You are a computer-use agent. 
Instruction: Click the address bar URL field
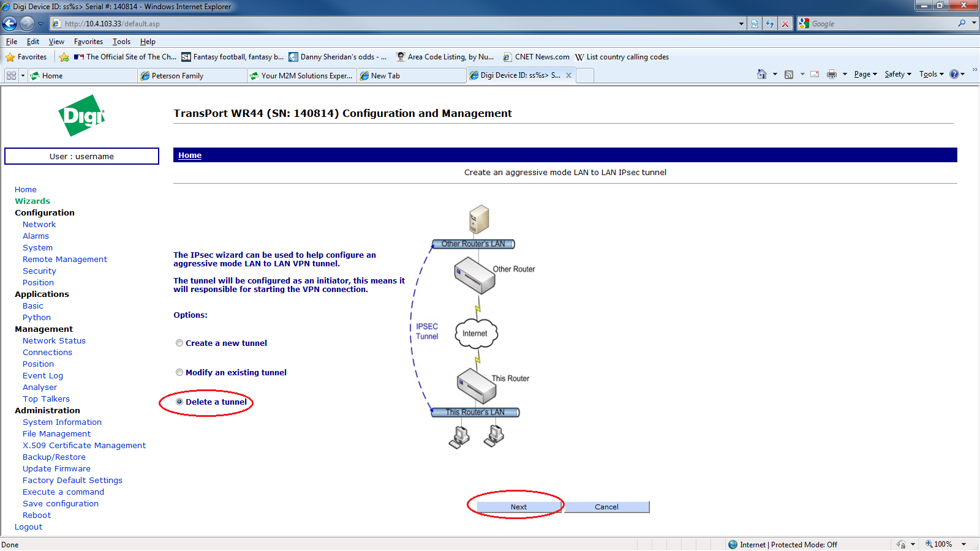pyautogui.click(x=392, y=24)
